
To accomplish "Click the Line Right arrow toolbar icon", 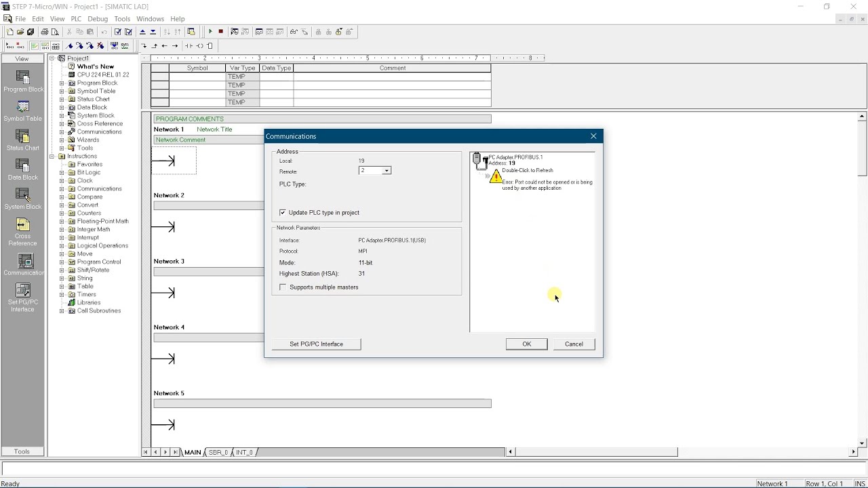I will tap(175, 46).
